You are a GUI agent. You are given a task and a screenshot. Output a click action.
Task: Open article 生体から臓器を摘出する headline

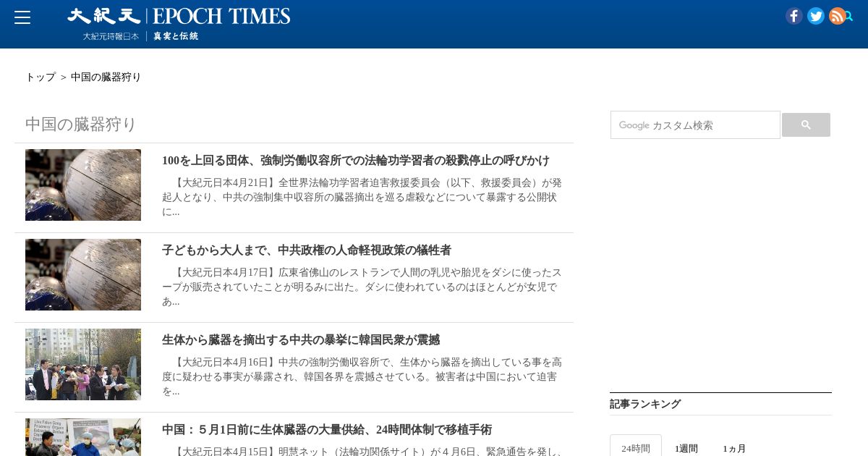pyautogui.click(x=301, y=340)
